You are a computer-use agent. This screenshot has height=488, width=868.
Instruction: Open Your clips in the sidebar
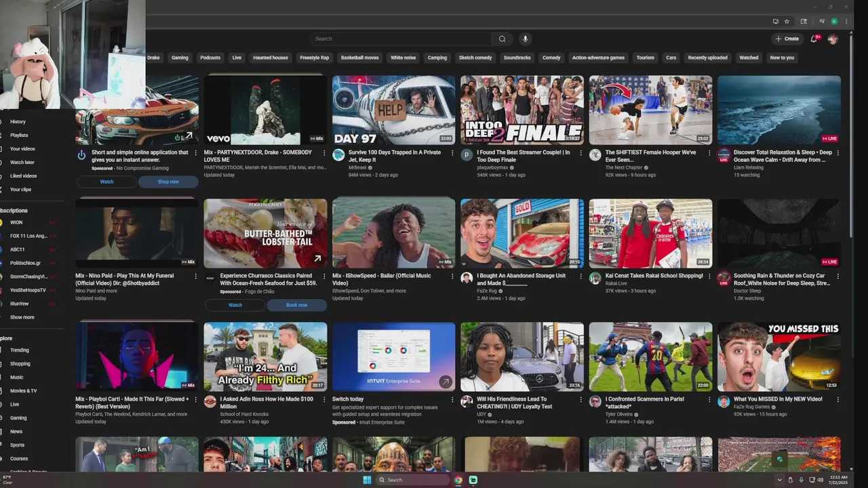pyautogui.click(x=20, y=189)
